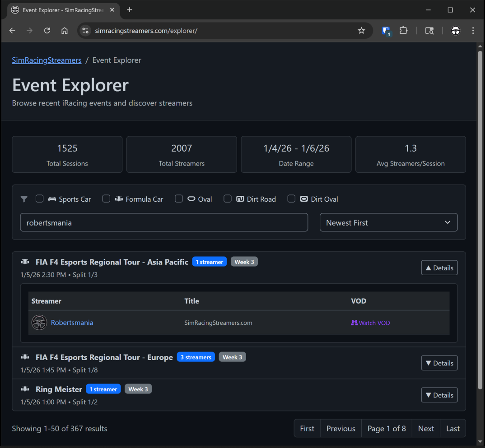This screenshot has width=485, height=448.
Task: Go to the Next results page
Action: click(426, 428)
